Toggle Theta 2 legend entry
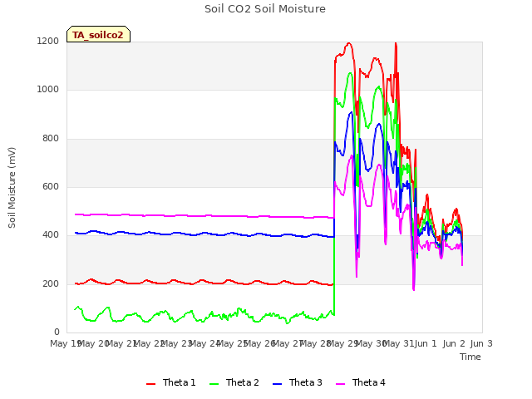 coord(234,382)
